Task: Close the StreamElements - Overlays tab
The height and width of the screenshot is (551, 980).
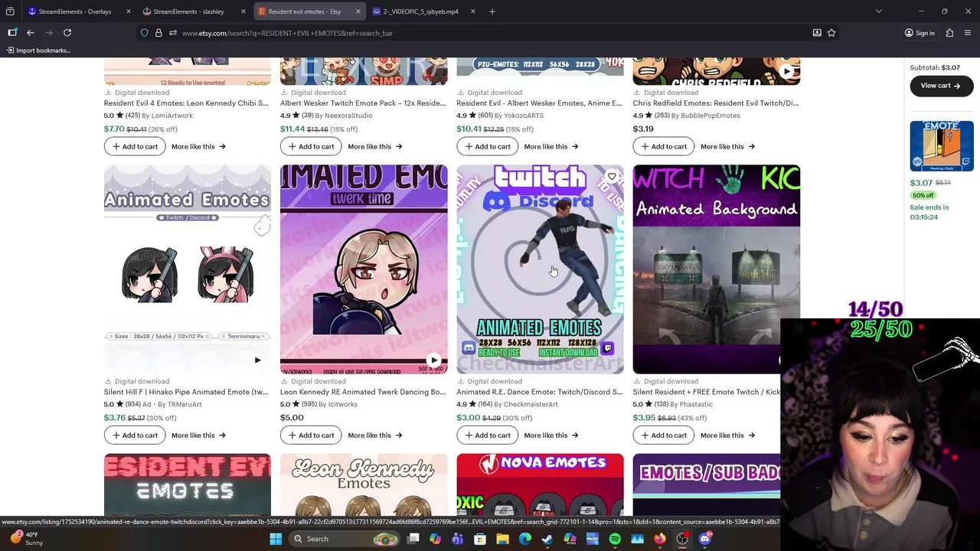Action: [128, 11]
